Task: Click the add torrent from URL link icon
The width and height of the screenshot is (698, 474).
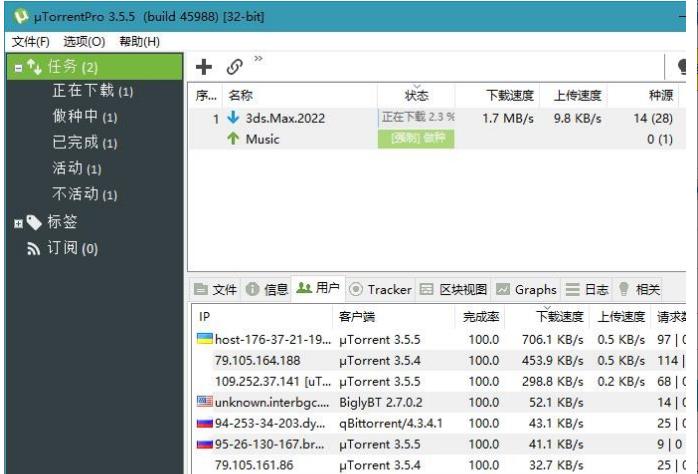Action: point(235,67)
